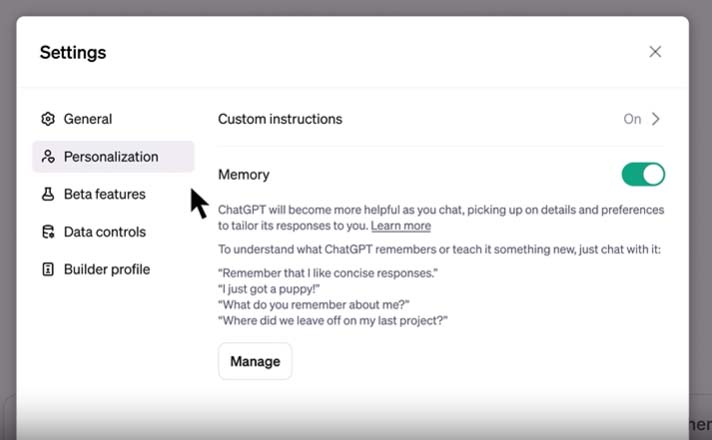This screenshot has height=440, width=712.
Task: Expand Custom instructions with the chevron arrow
Action: pyautogui.click(x=656, y=119)
